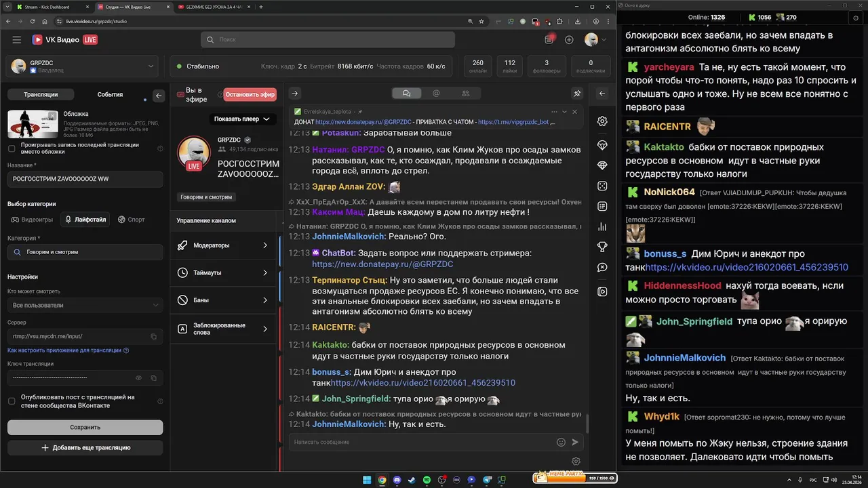Collapse the settings panel with back arrow
Image resolution: width=868 pixels, height=488 pixels.
[x=159, y=96]
